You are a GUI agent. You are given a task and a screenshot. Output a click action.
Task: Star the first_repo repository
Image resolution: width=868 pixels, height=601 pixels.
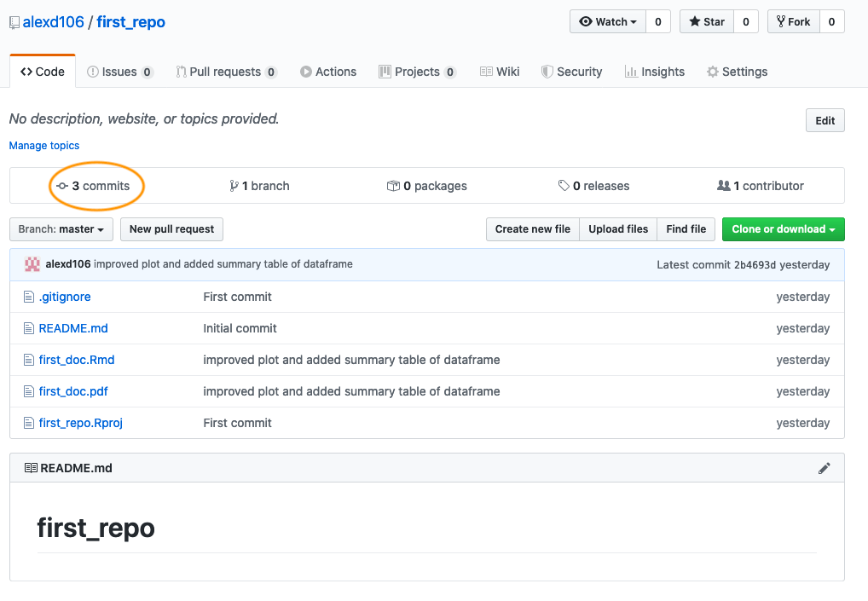click(706, 21)
